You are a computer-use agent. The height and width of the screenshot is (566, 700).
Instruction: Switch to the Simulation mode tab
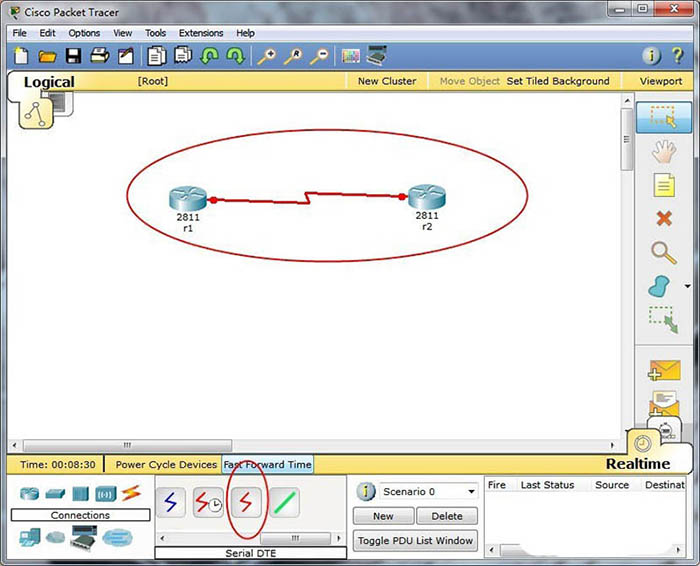(666, 430)
